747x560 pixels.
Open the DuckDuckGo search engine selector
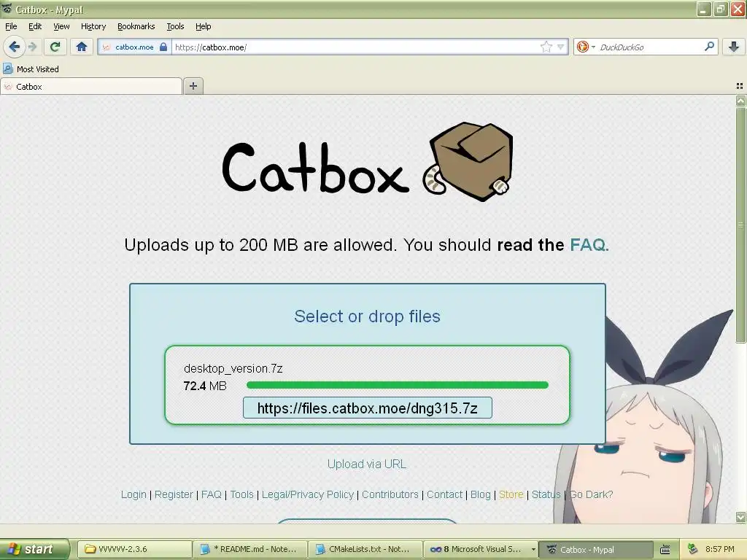586,47
